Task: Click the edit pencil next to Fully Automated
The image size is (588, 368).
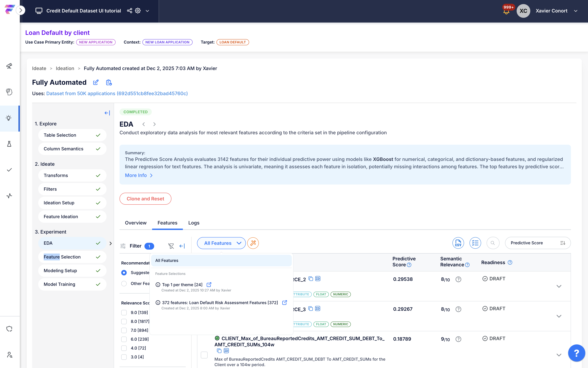Action: pos(96,82)
